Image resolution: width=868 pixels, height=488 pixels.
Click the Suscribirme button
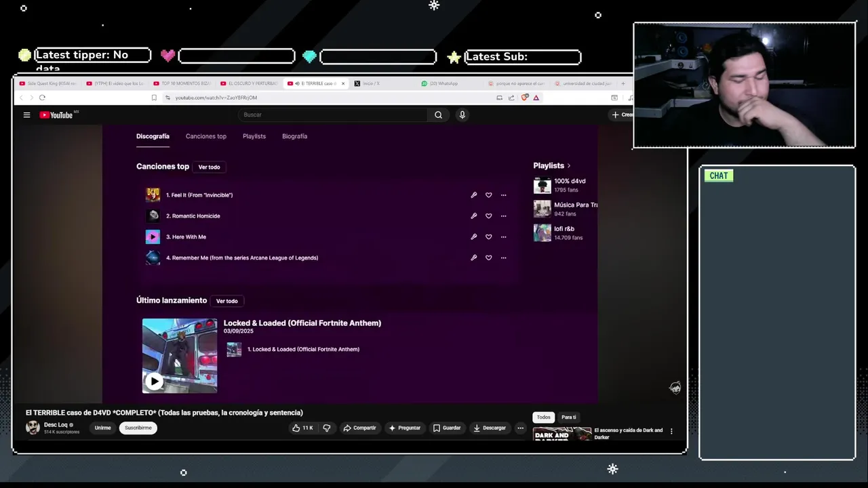[138, 428]
